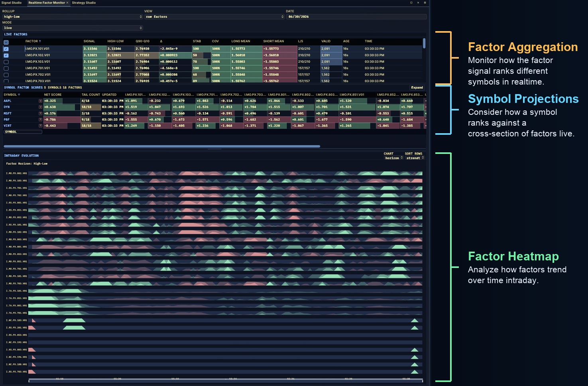Click the I.MO.PX.851.V01 column header
This screenshot has width=588, height=386.
352,95
